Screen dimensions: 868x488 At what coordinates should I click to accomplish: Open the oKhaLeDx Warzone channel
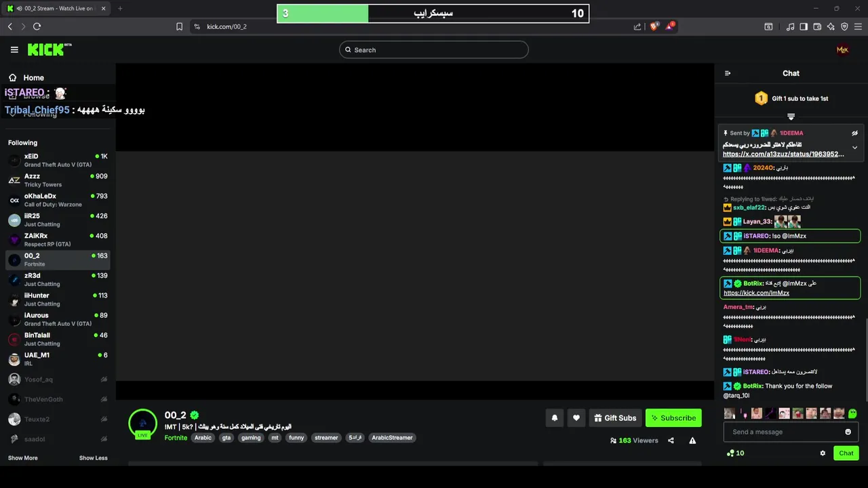pyautogui.click(x=58, y=200)
